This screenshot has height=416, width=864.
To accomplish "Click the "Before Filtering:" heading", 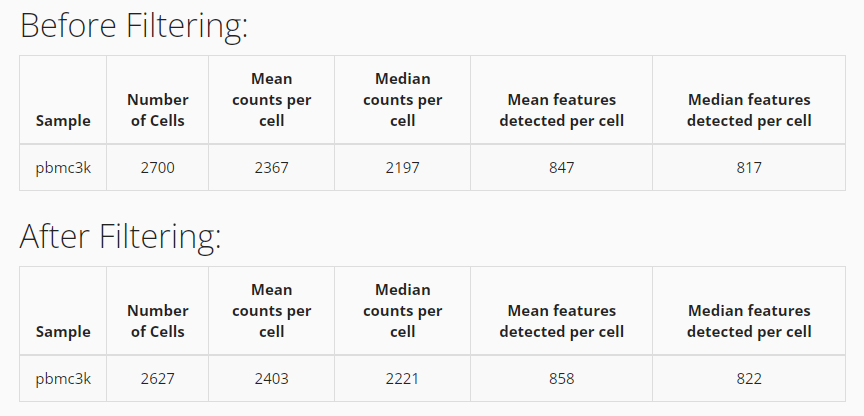I will 134,26.
